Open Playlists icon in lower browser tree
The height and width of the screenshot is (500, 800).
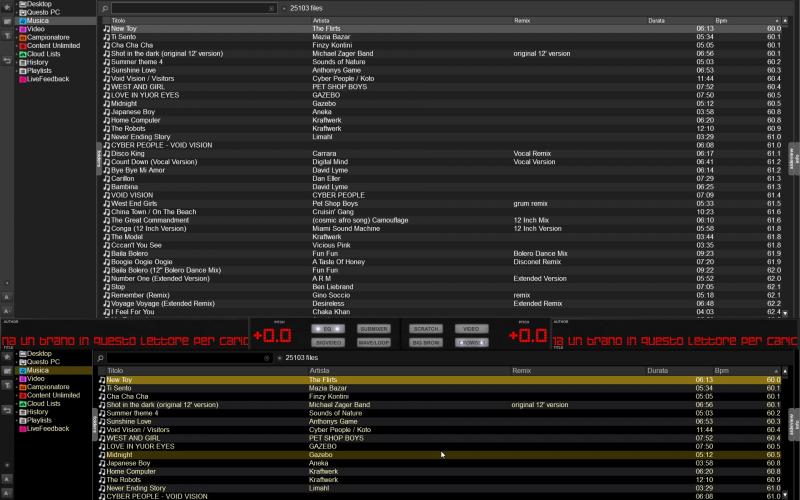[x=22, y=420]
